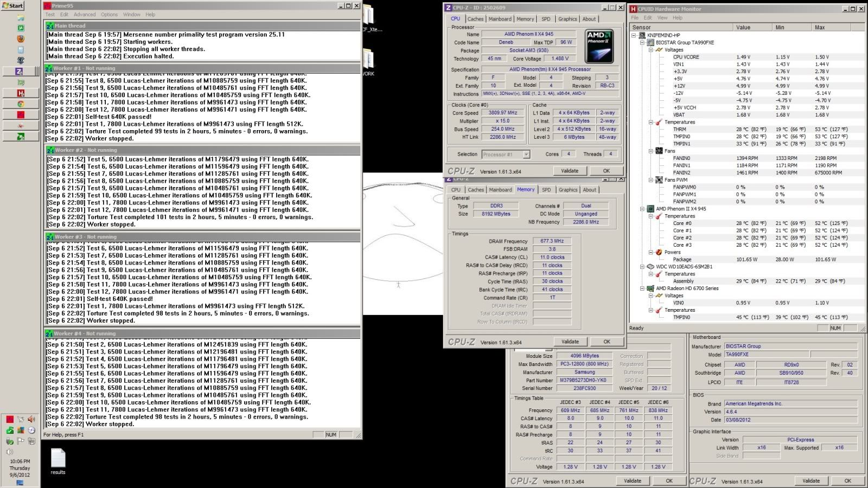Click Validate in the CPU-Z Memory window
This screenshot has width=868, height=488.
coord(570,342)
